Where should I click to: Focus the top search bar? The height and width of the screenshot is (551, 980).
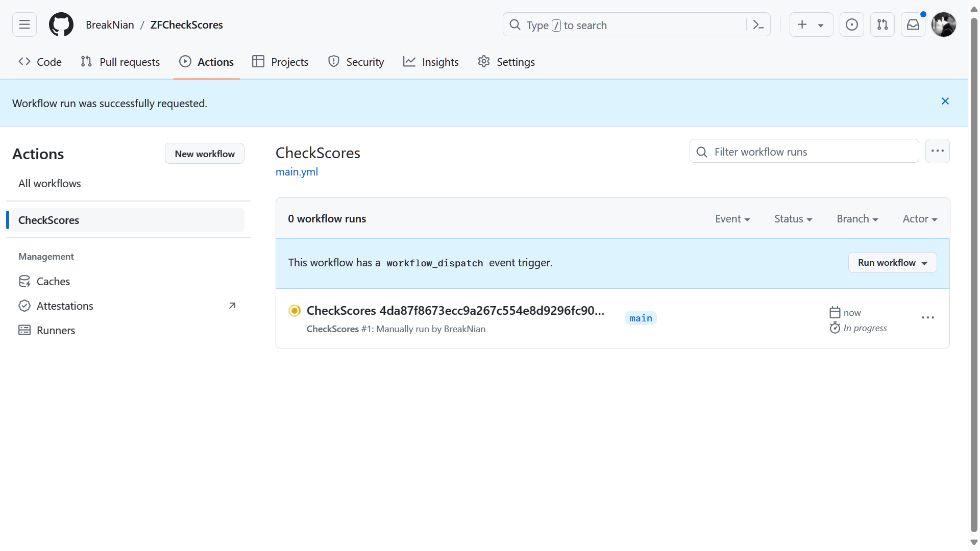coord(636,25)
